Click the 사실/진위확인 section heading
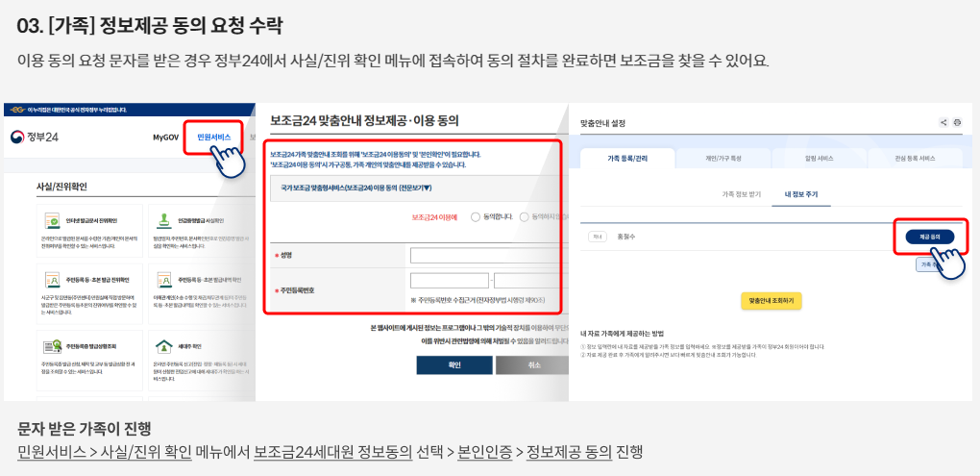This screenshot has height=476, width=980. 61,187
